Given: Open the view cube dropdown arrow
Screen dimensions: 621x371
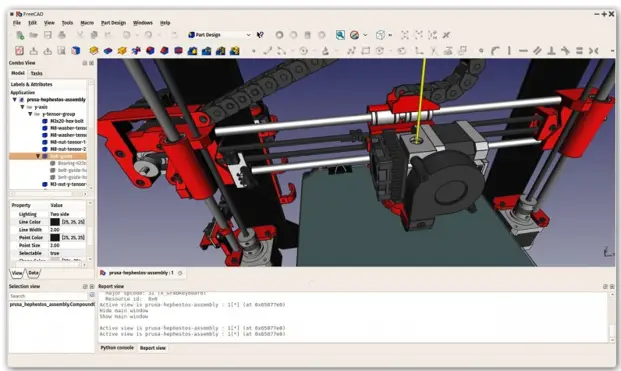Looking at the screenshot, I should pyautogui.click(x=391, y=35).
